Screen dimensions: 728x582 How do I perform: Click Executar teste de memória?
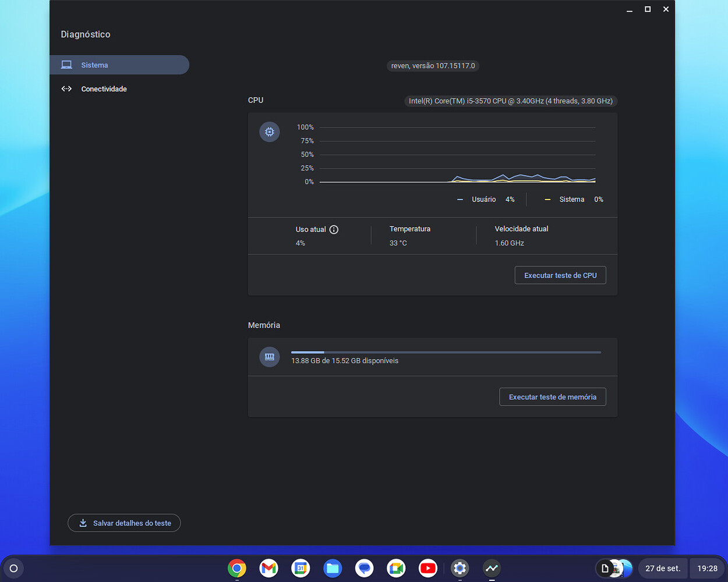(x=552, y=396)
